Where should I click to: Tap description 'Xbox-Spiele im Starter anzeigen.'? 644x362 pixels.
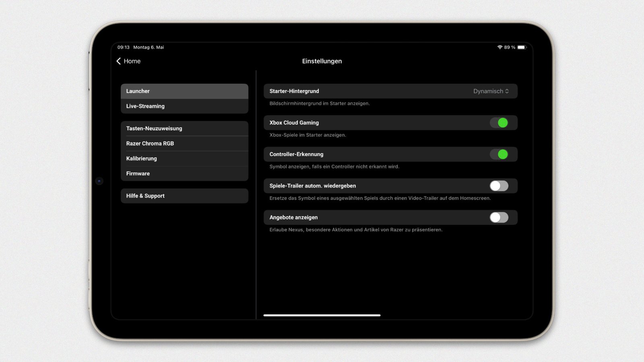[x=308, y=135]
